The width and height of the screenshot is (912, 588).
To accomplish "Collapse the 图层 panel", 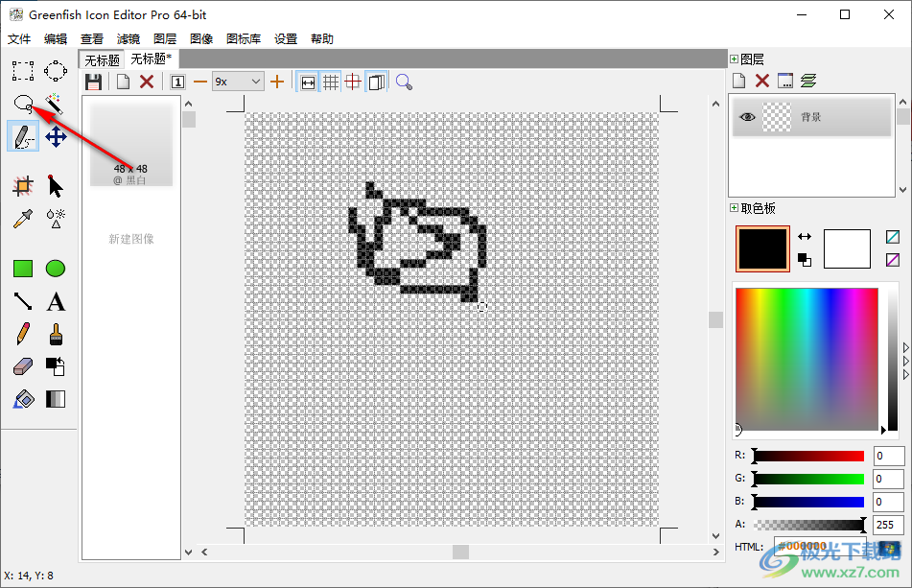I will [733, 58].
